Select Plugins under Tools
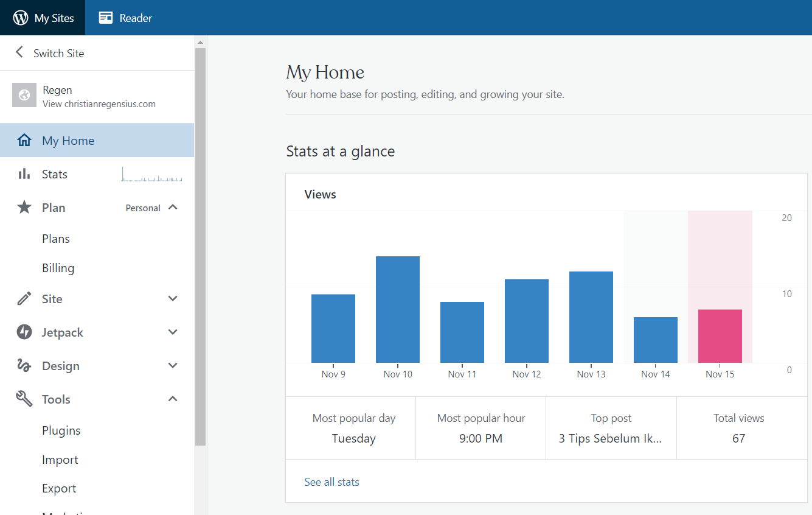 click(61, 430)
